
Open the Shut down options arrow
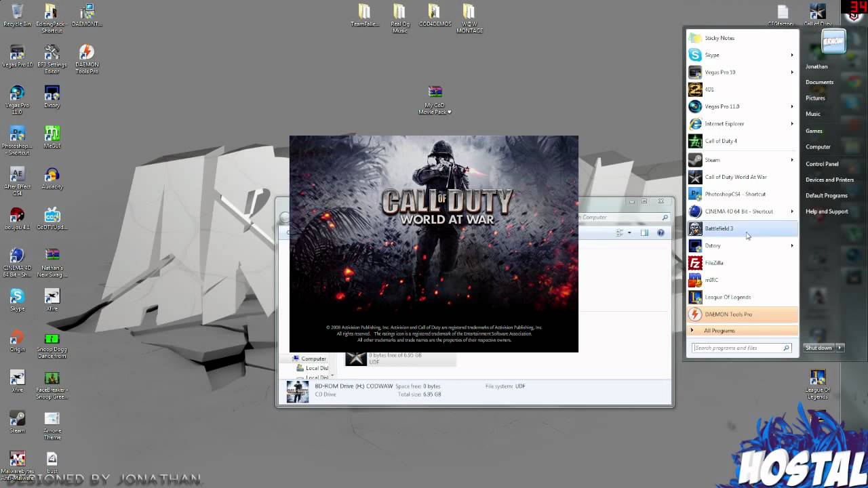click(840, 348)
